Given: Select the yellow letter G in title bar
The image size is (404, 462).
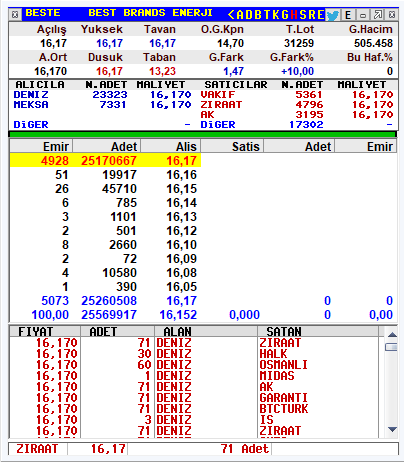Looking at the screenshot, I should 285,15.
